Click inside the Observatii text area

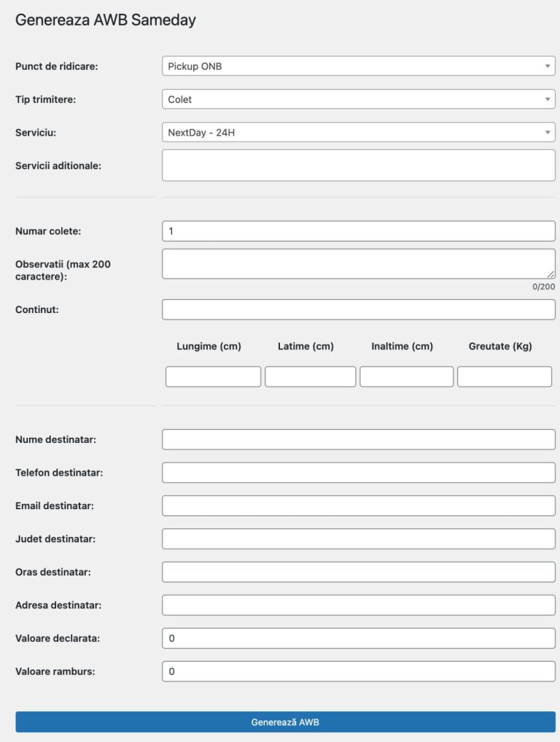click(357, 263)
